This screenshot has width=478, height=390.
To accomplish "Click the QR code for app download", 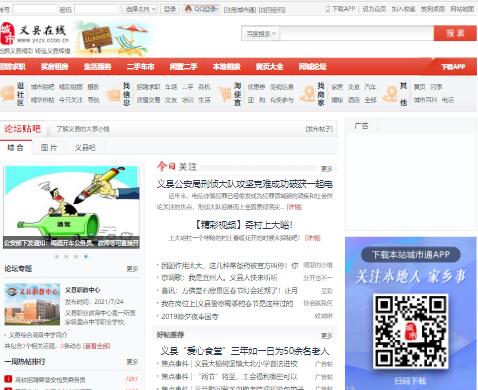I will pyautogui.click(x=410, y=331).
